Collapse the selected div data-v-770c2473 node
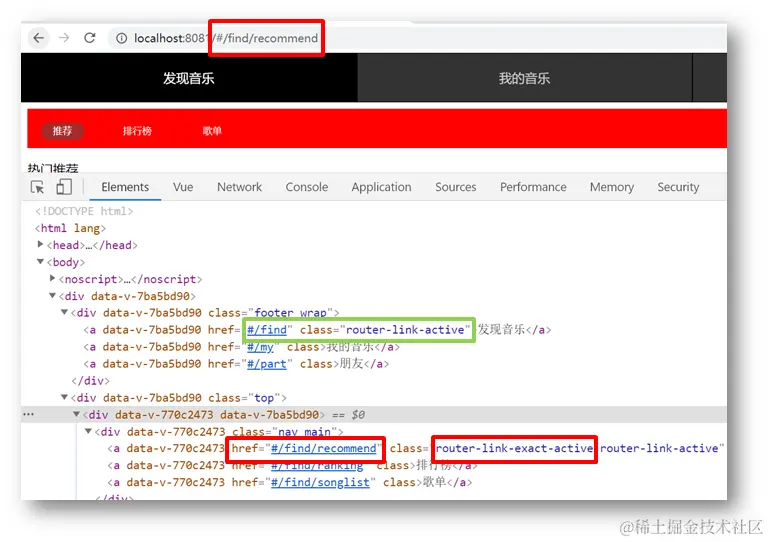 (77, 414)
